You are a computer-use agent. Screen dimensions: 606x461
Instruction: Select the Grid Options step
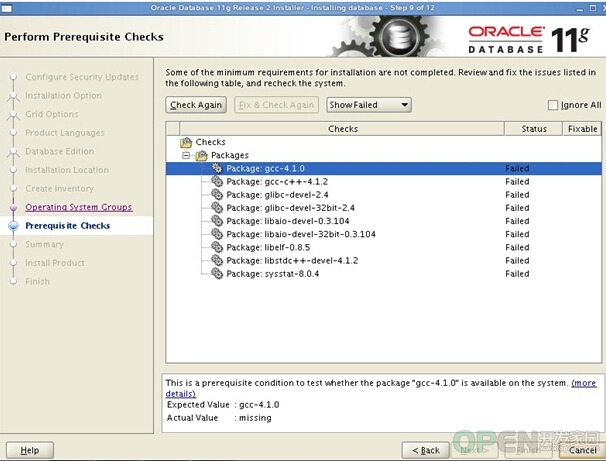coord(52,114)
